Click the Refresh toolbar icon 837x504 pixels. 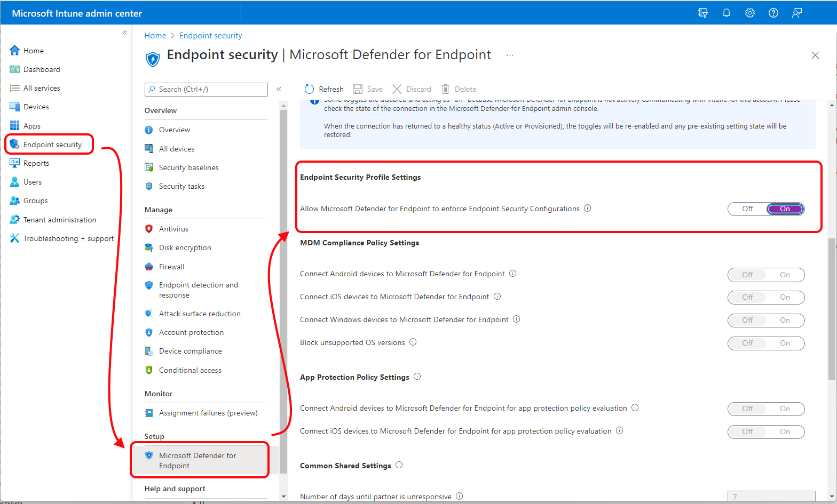tap(309, 89)
